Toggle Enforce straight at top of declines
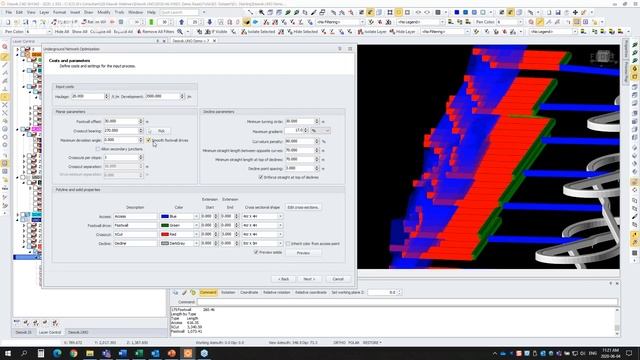The image size is (640, 360). 261,178
